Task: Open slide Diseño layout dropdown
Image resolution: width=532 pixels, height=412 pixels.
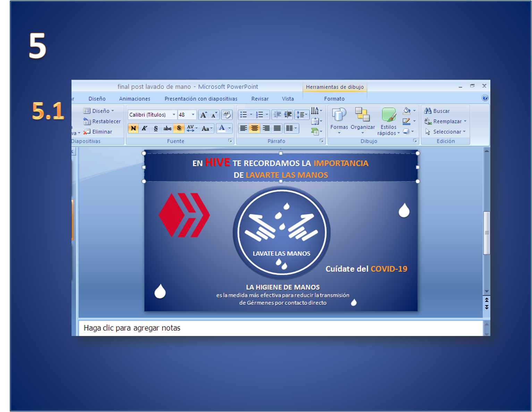Action: 99,111
